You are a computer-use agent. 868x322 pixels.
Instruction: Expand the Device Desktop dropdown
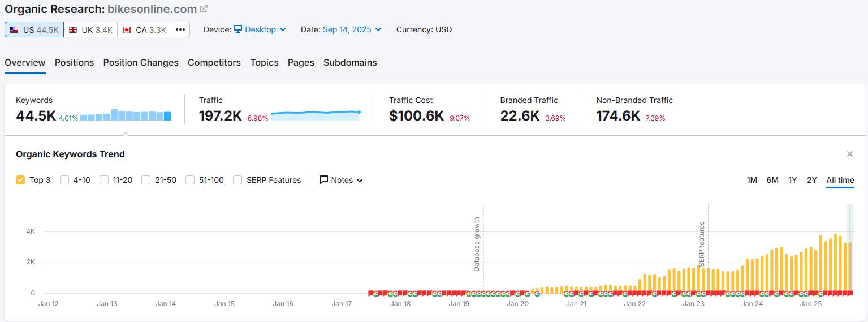[260, 29]
